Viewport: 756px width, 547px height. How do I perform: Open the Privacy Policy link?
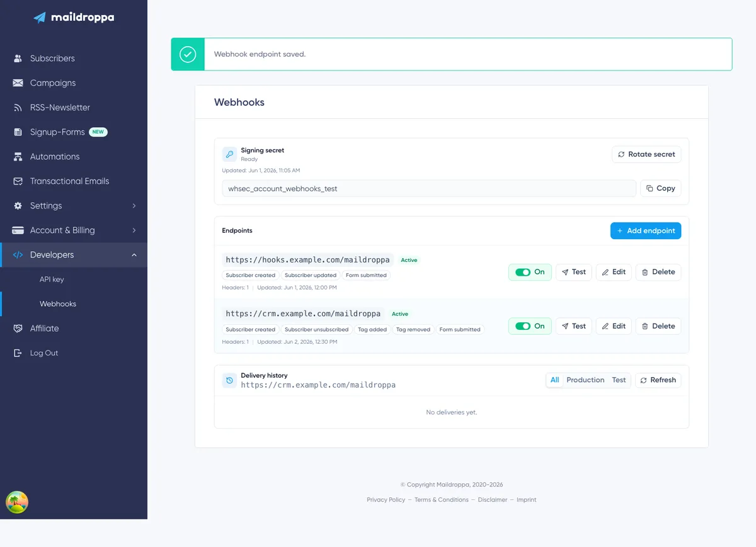click(x=386, y=500)
